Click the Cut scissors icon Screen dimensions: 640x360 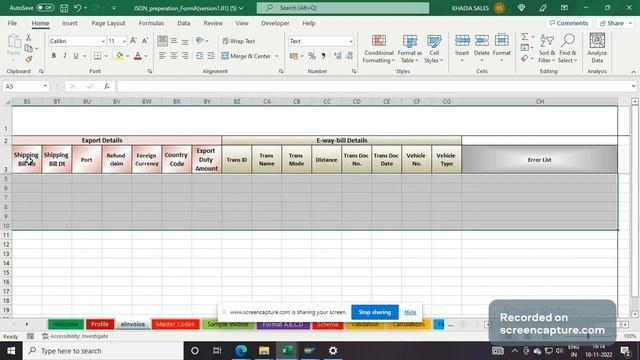pyautogui.click(x=29, y=38)
